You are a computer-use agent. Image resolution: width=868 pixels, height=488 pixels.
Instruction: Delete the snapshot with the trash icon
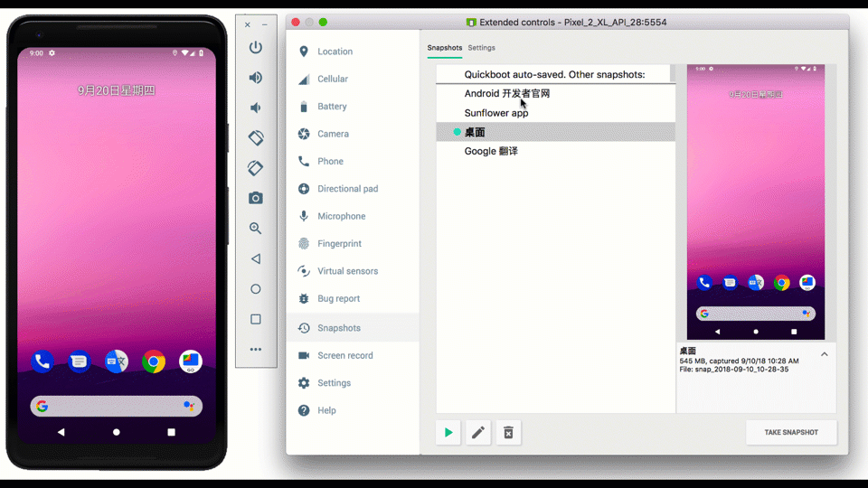508,432
